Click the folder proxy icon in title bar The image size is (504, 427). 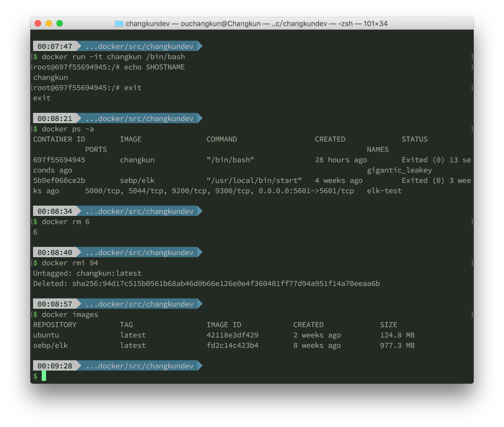coord(119,24)
